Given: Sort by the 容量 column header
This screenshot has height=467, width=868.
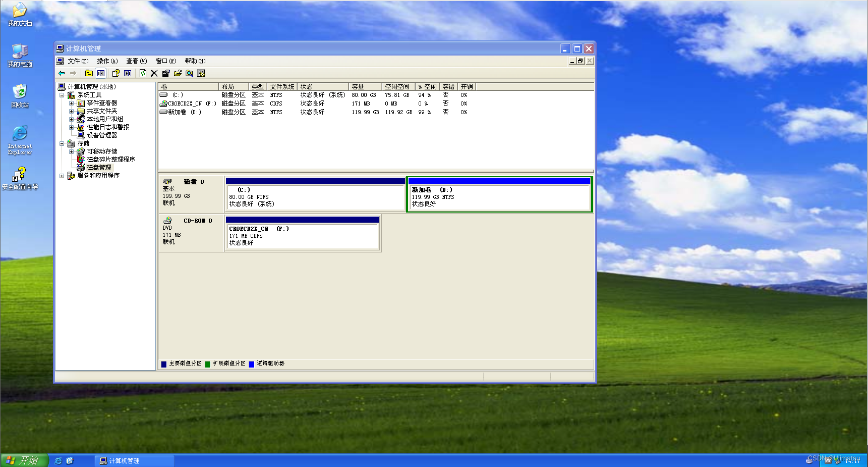Looking at the screenshot, I should (x=365, y=87).
